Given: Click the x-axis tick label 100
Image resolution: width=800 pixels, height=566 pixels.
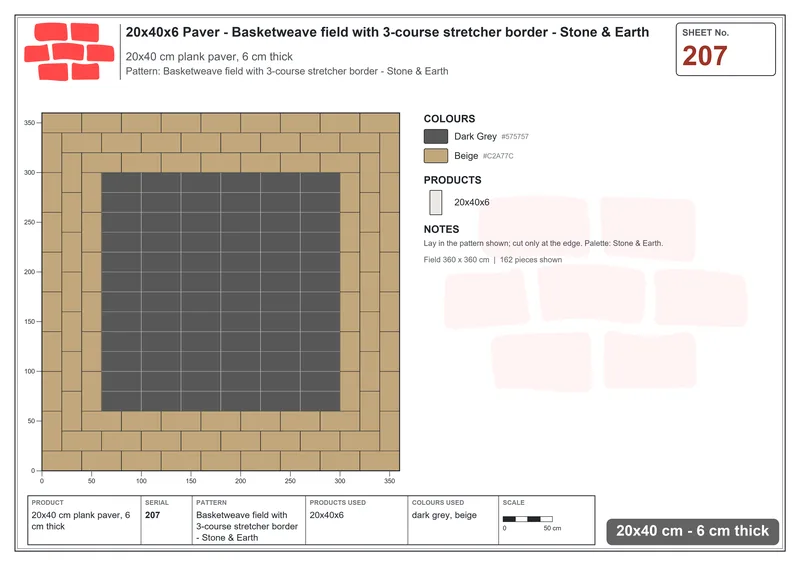Looking at the screenshot, I should (x=141, y=481).
